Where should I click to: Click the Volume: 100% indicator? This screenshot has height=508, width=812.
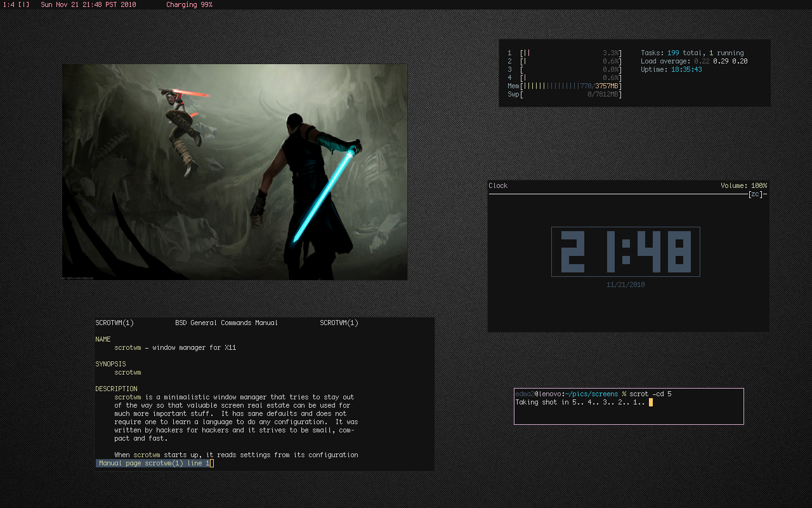[x=743, y=186]
